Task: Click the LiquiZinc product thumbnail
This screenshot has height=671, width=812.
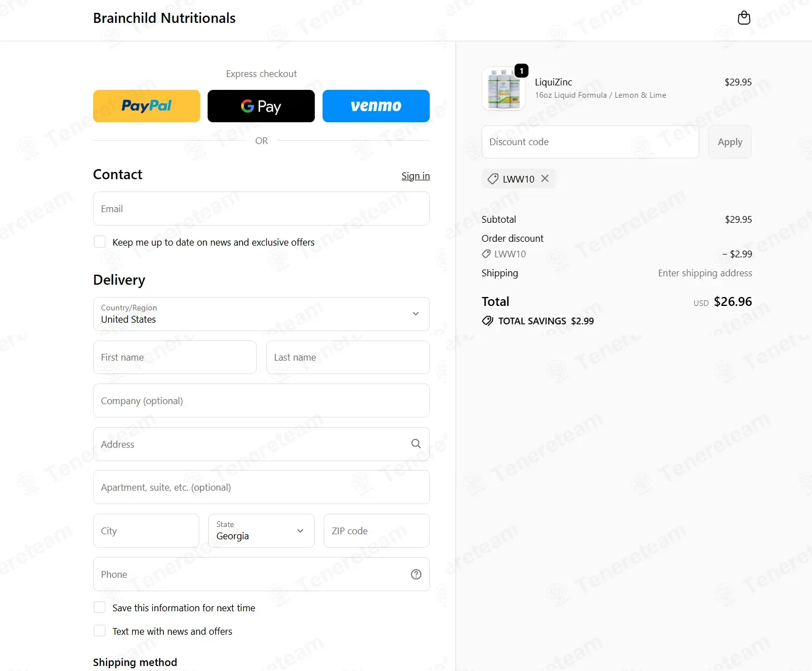Action: (503, 88)
